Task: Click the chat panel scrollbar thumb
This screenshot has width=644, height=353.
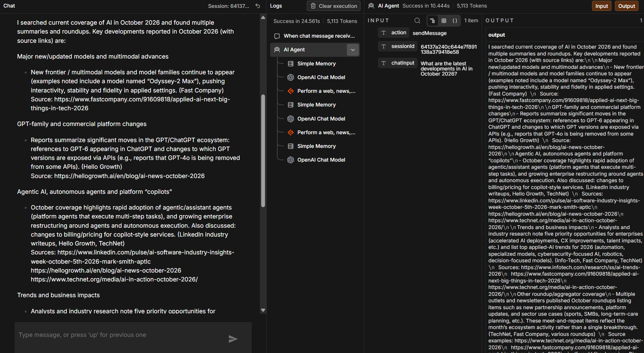Action: 263,151
